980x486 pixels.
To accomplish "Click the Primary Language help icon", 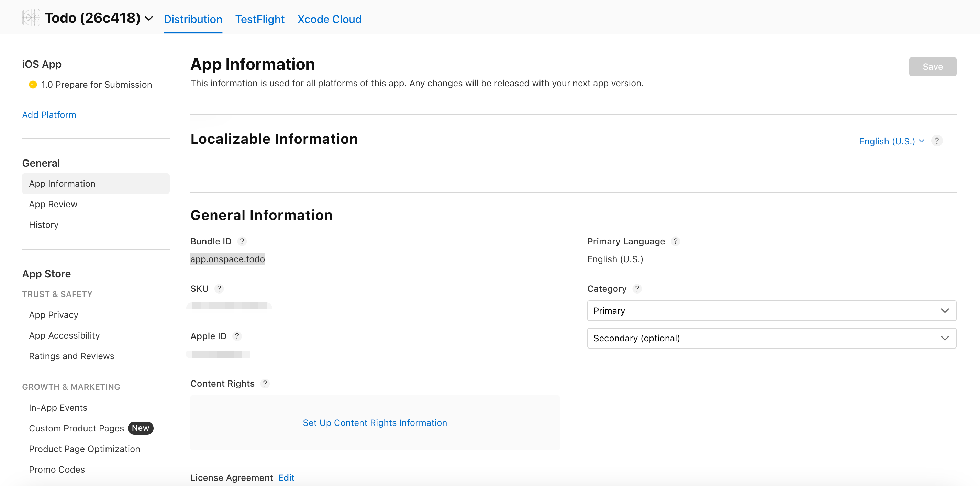I will (x=675, y=241).
